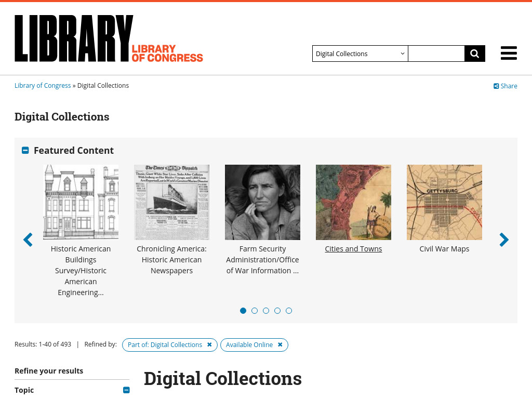
Task: Advance carousel with right chevron arrow
Action: click(x=504, y=240)
